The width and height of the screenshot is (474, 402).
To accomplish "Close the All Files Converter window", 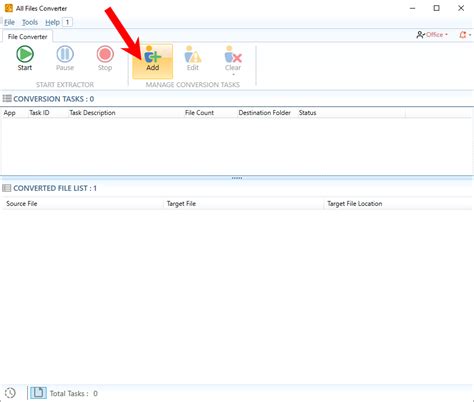I will coord(461,8).
